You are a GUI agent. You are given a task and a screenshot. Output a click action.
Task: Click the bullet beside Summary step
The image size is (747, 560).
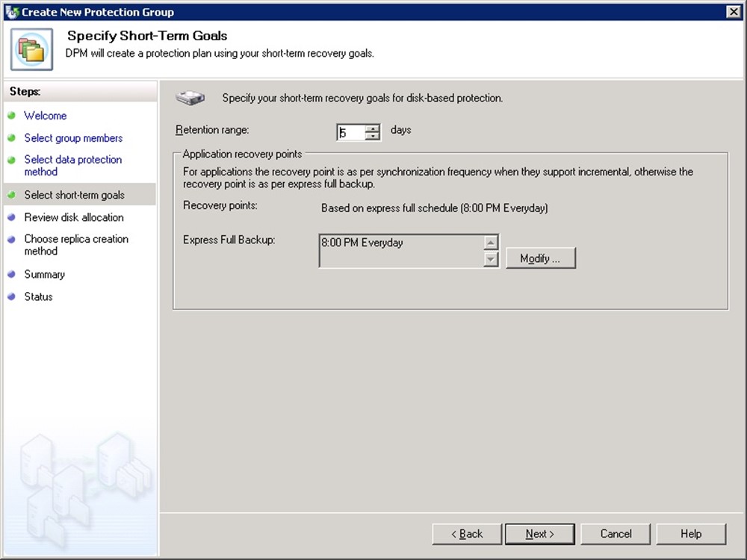(11, 275)
